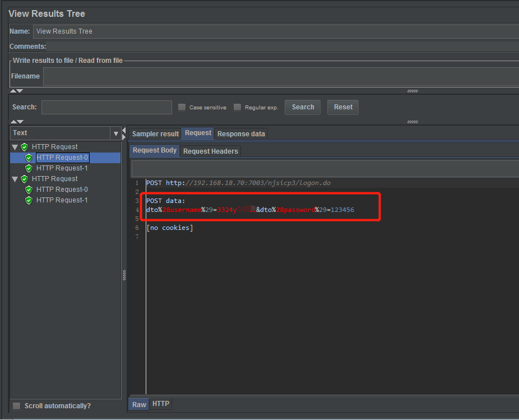
Task: Toggle the Regular exp. checkbox
Action: pos(237,107)
